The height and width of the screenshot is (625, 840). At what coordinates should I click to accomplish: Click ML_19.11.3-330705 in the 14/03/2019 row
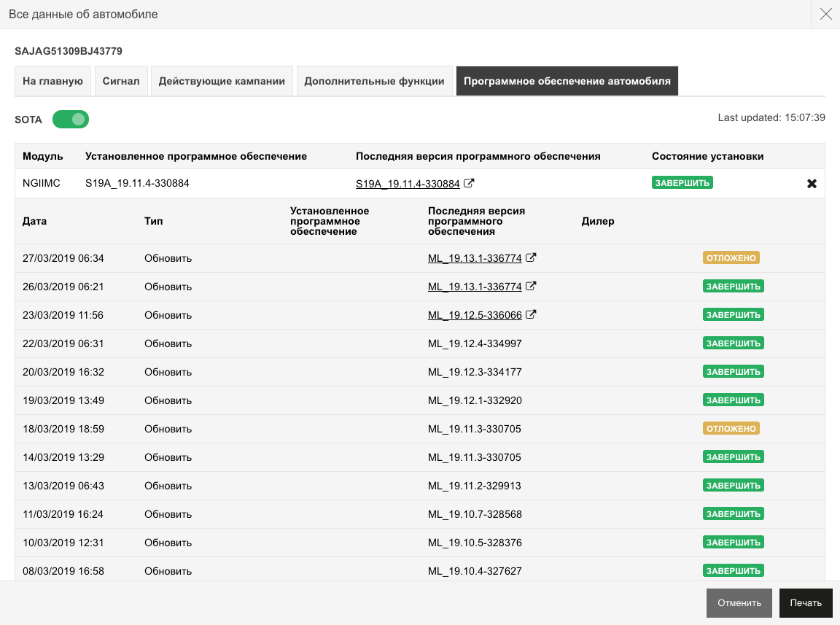[475, 457]
